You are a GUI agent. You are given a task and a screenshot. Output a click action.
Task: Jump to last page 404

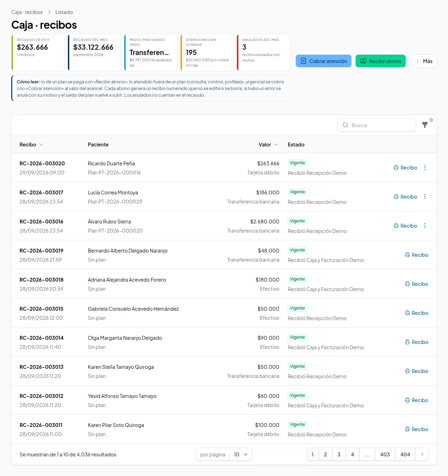(x=405, y=454)
